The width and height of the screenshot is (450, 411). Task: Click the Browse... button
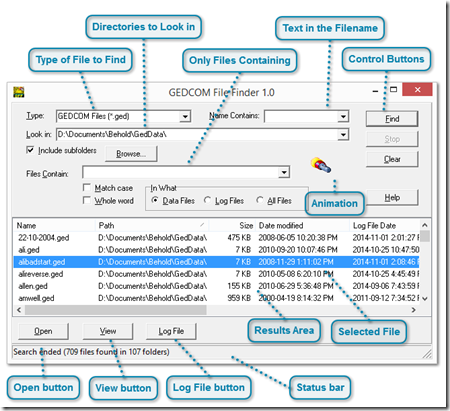[131, 154]
